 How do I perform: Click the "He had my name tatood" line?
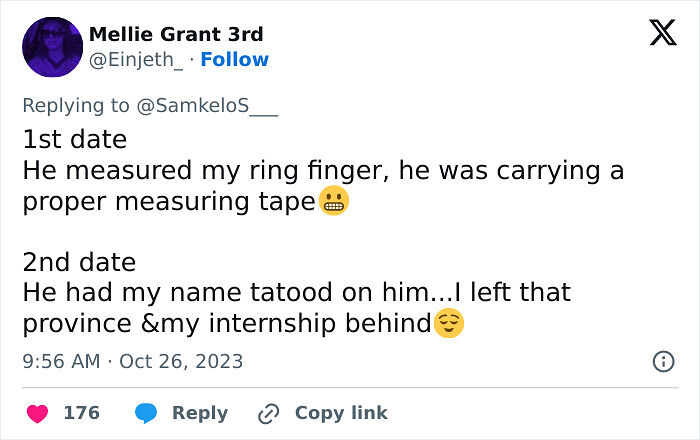coord(296,293)
